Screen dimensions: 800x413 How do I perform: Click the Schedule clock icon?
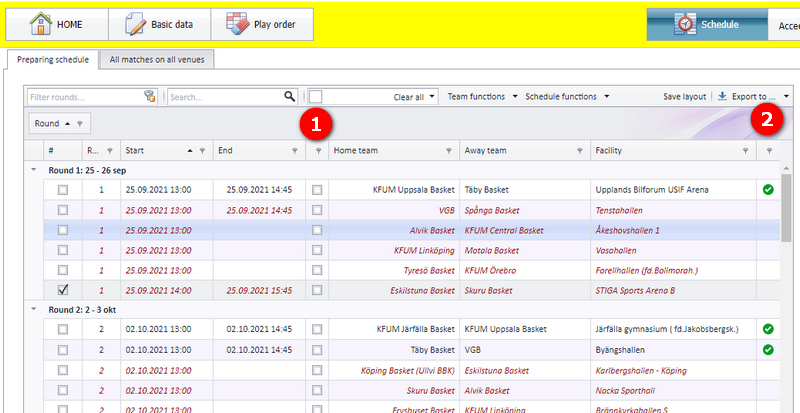point(686,24)
